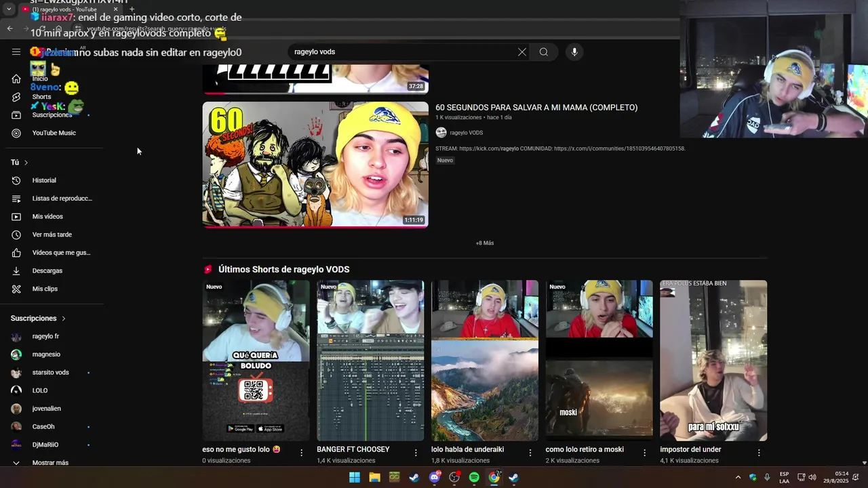Expand more results with +8 Más
Image resolution: width=868 pixels, height=488 pixels.
tap(485, 243)
